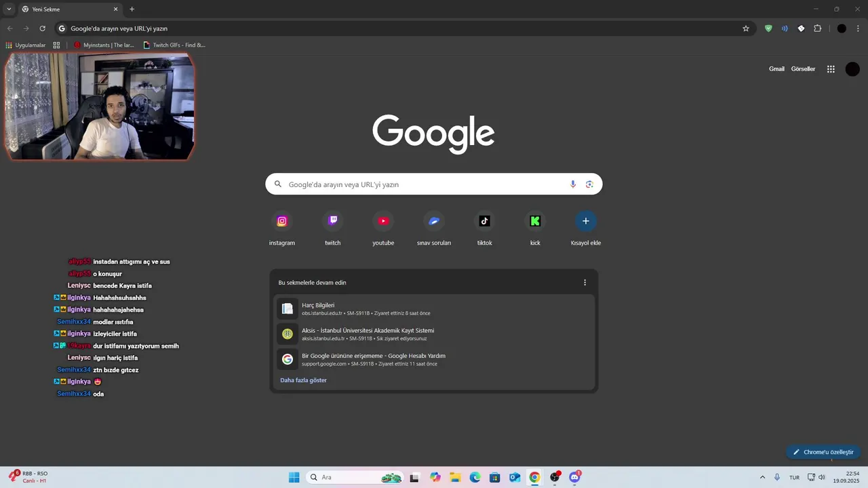The image size is (868, 488).
Task: Open taskbar microphone indicator
Action: pos(777,477)
